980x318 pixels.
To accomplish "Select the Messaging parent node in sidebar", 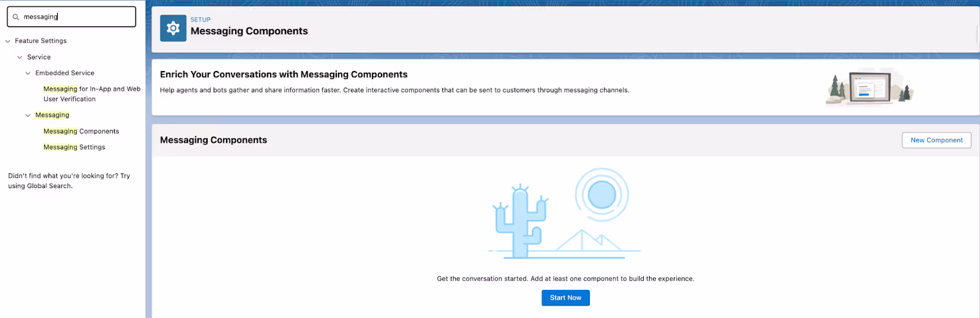I will tap(52, 115).
